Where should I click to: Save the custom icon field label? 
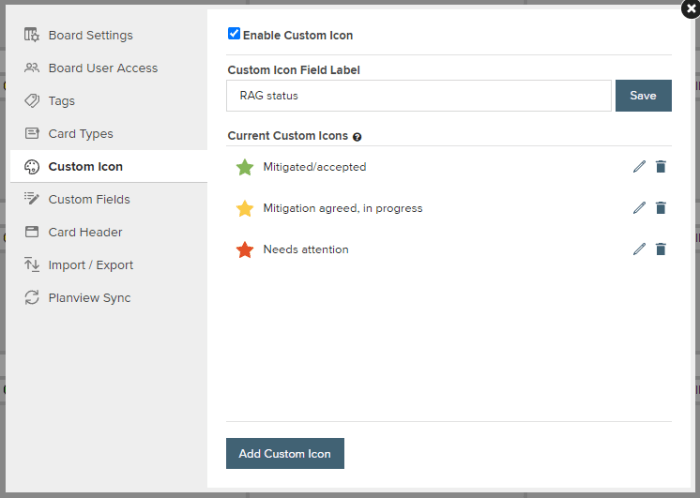tap(643, 95)
